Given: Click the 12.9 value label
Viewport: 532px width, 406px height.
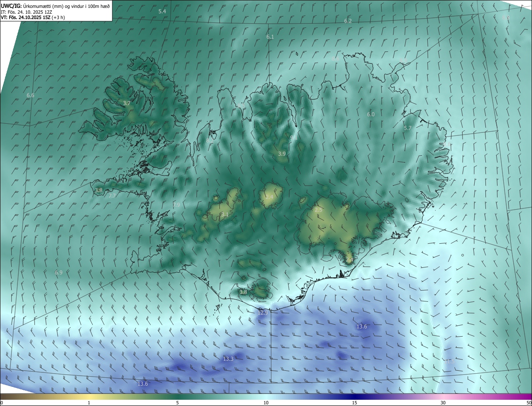Looking at the screenshot, I should (262, 313).
